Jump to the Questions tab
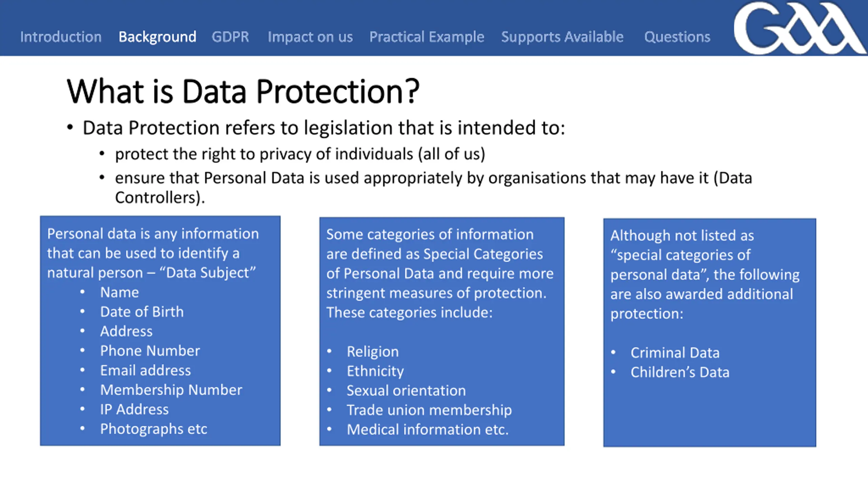This screenshot has height=488, width=868. point(677,37)
